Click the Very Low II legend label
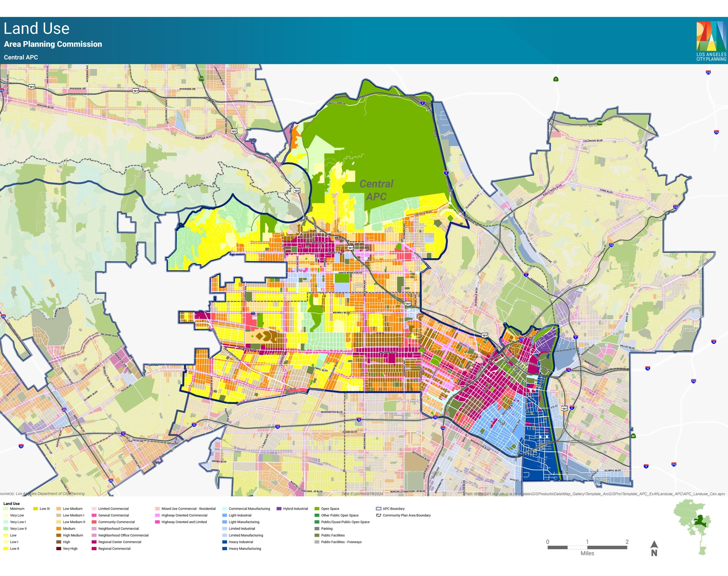Viewport: 728px width, 576px height. [x=18, y=528]
